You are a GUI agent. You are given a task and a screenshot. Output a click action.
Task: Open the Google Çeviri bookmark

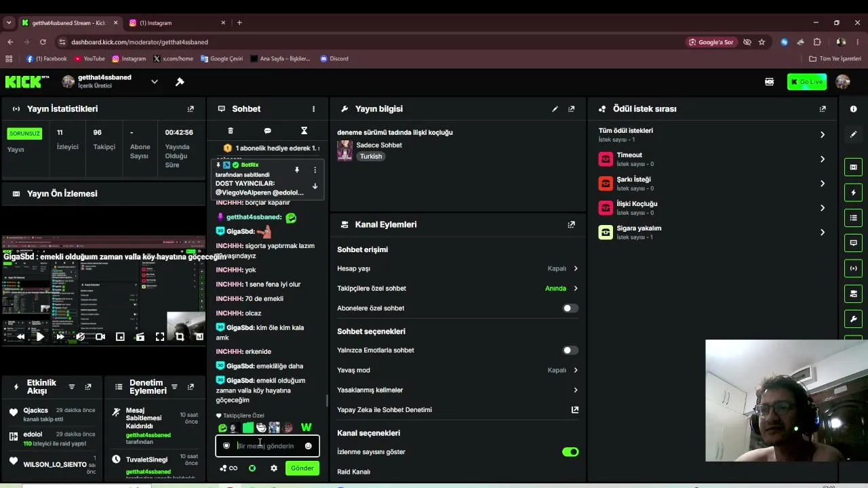pyautogui.click(x=221, y=59)
